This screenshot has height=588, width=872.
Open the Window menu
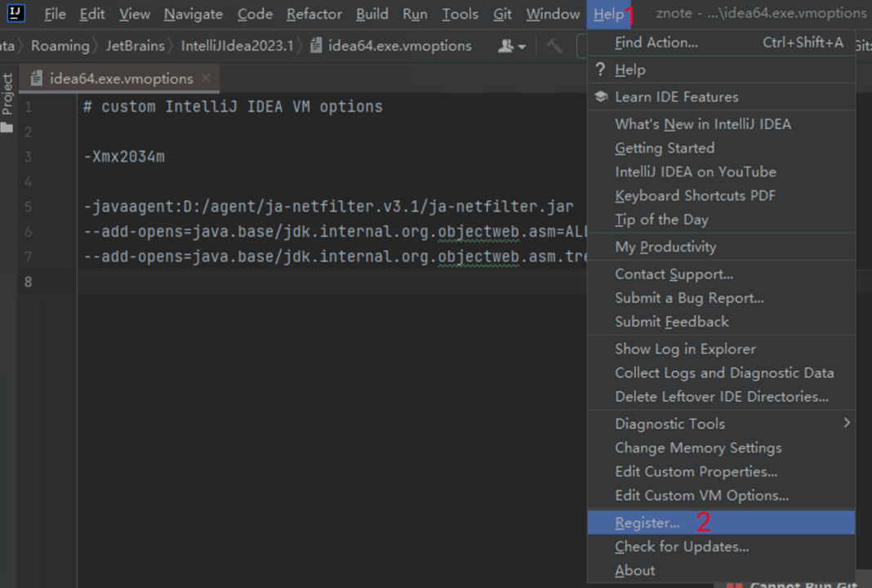pos(553,14)
